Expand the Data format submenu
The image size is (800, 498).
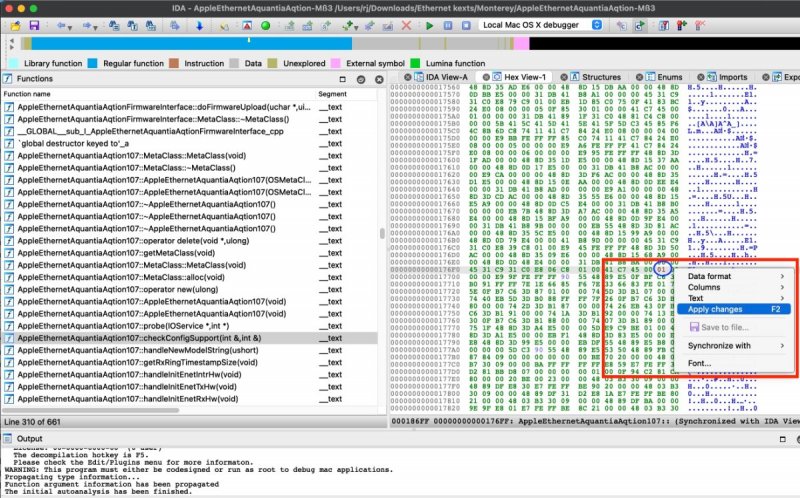point(736,276)
